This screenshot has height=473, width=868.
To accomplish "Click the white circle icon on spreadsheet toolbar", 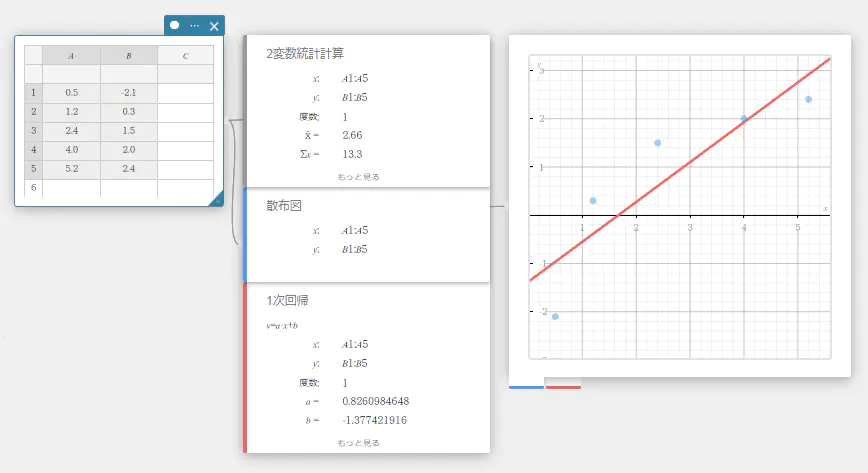I will [x=175, y=25].
